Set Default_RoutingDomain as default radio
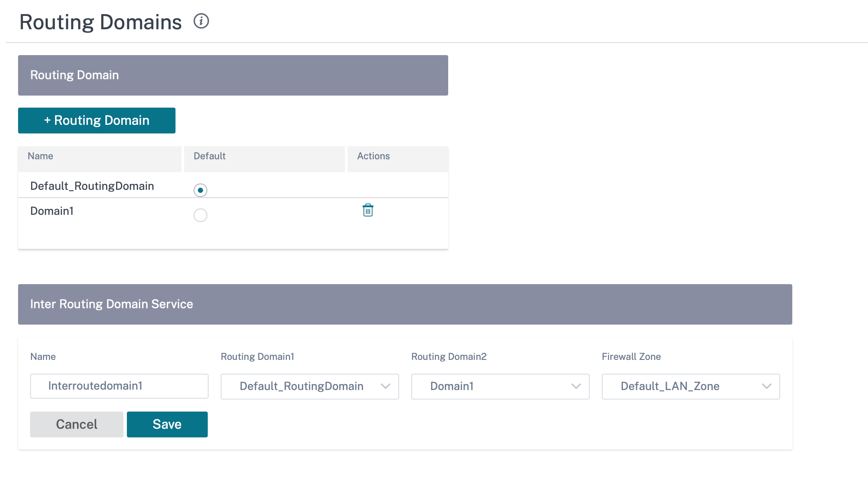This screenshot has height=477, width=868. pos(200,190)
